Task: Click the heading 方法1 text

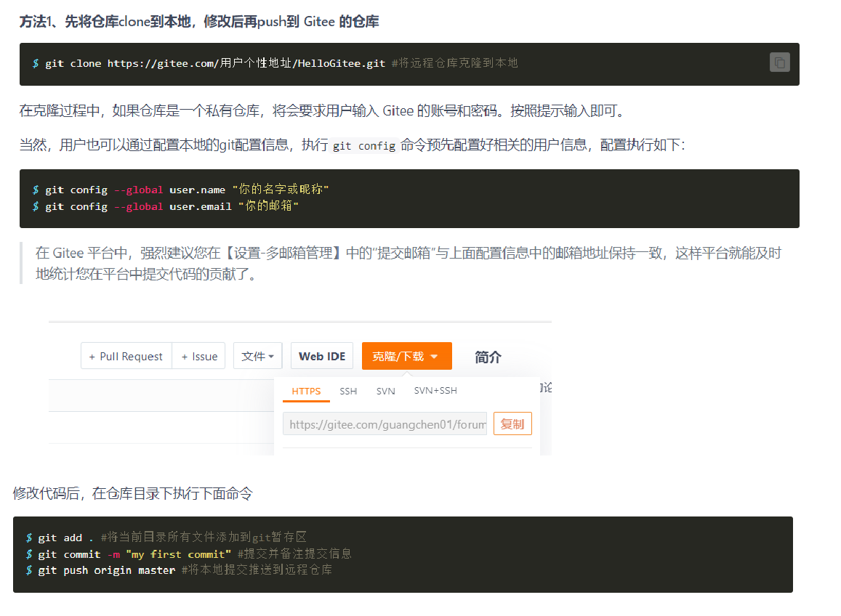Action: (199, 22)
